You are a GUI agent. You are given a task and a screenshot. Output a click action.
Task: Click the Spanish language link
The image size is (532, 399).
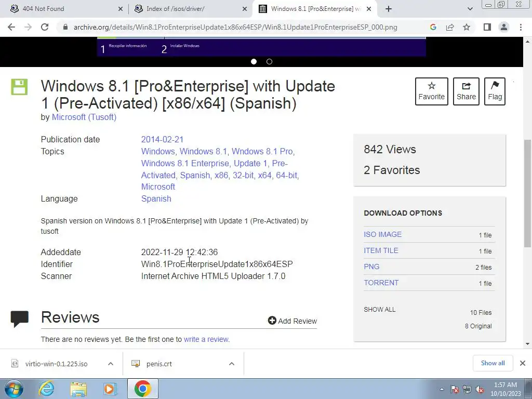[156, 198]
